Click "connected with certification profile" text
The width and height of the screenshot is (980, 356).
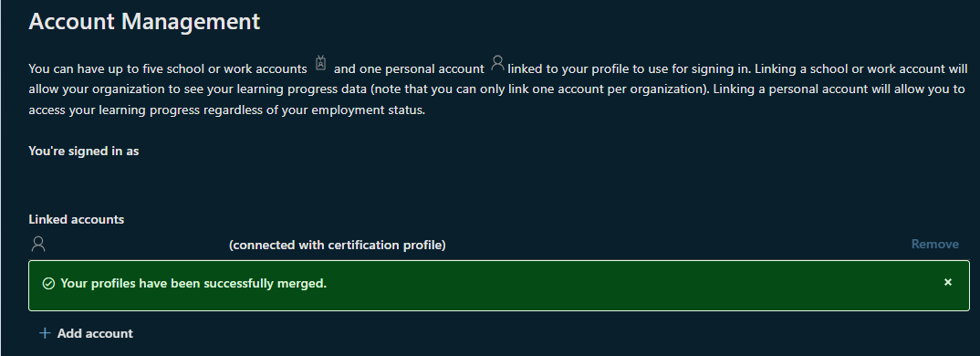[338, 246]
